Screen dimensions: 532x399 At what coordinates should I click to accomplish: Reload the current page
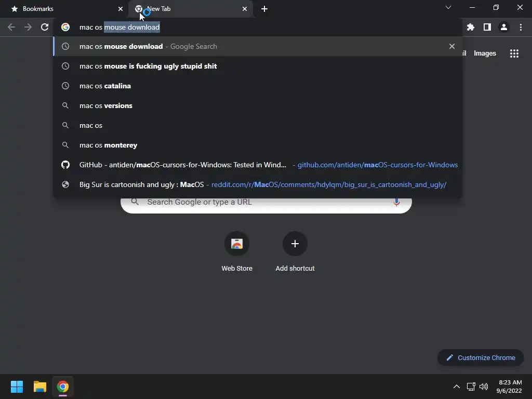(45, 27)
